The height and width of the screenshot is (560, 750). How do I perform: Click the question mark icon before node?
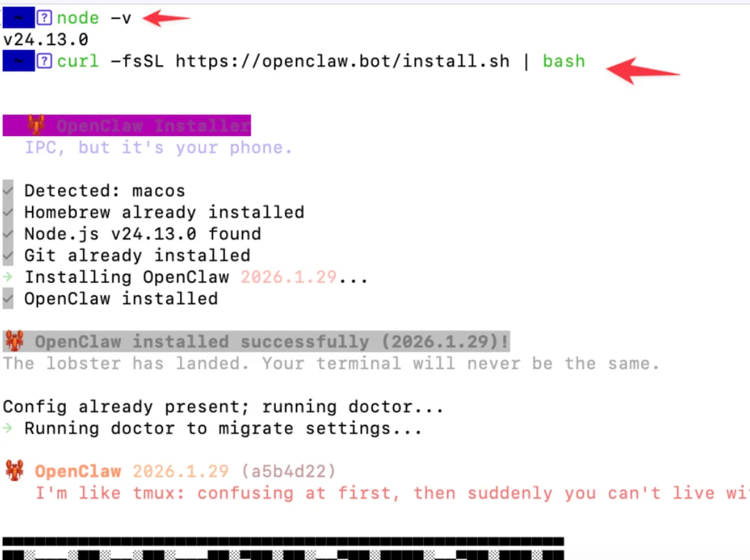pyautogui.click(x=44, y=18)
